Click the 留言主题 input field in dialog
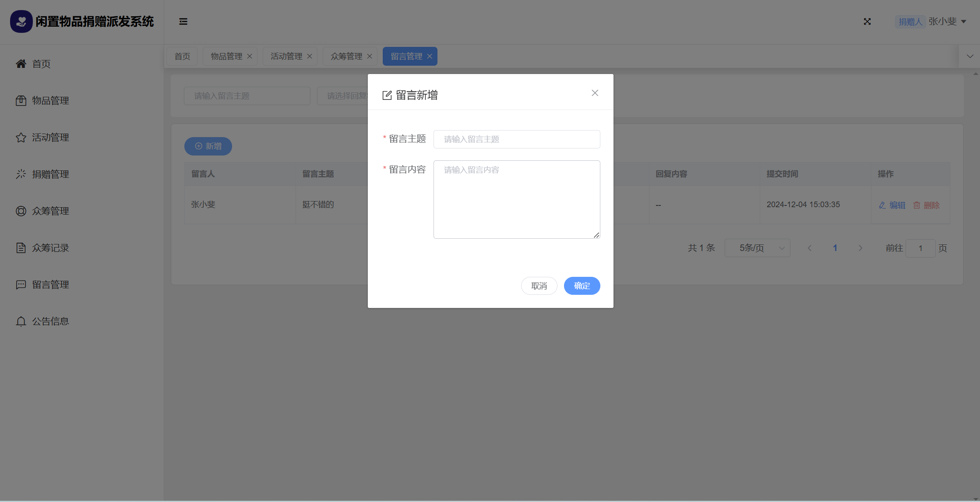The height and width of the screenshot is (502, 980). [x=516, y=139]
